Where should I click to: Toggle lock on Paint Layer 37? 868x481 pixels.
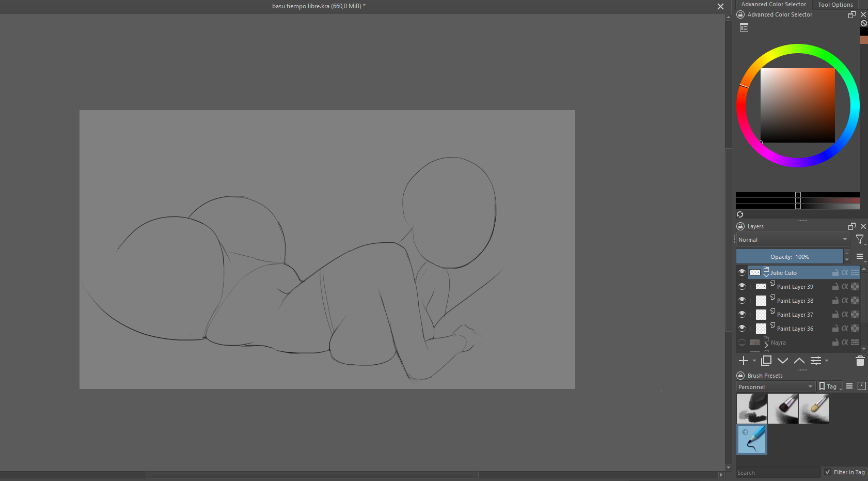[835, 314]
